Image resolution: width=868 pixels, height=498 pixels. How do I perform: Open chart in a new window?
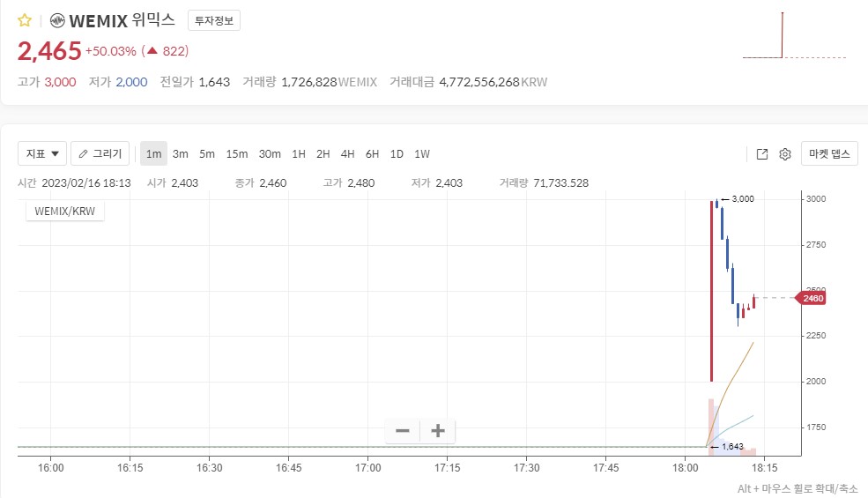click(x=762, y=154)
